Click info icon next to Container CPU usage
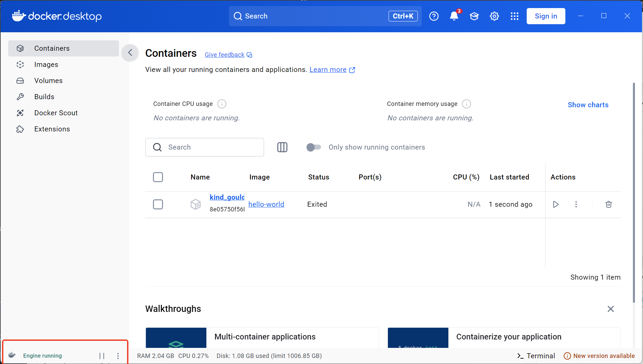 tap(222, 104)
